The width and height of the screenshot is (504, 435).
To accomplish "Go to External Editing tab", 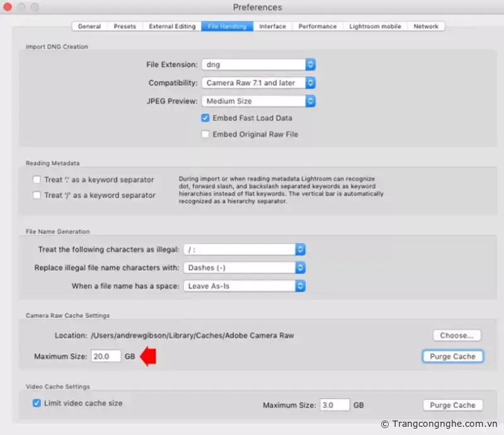I will pyautogui.click(x=172, y=26).
